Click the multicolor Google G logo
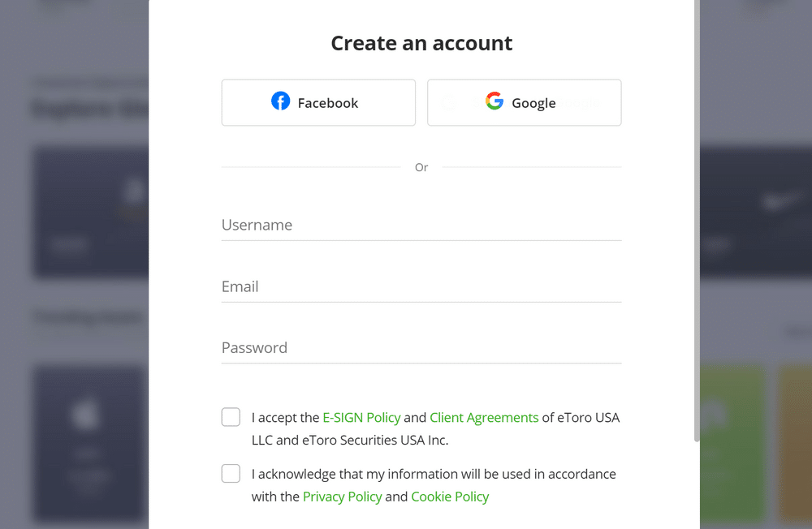Image resolution: width=812 pixels, height=529 pixels. point(495,101)
